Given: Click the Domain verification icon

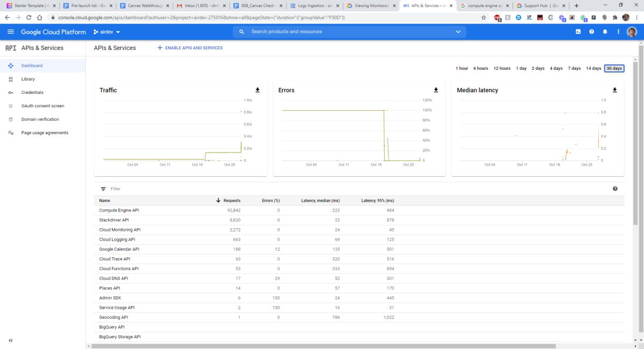Looking at the screenshot, I should [11, 119].
